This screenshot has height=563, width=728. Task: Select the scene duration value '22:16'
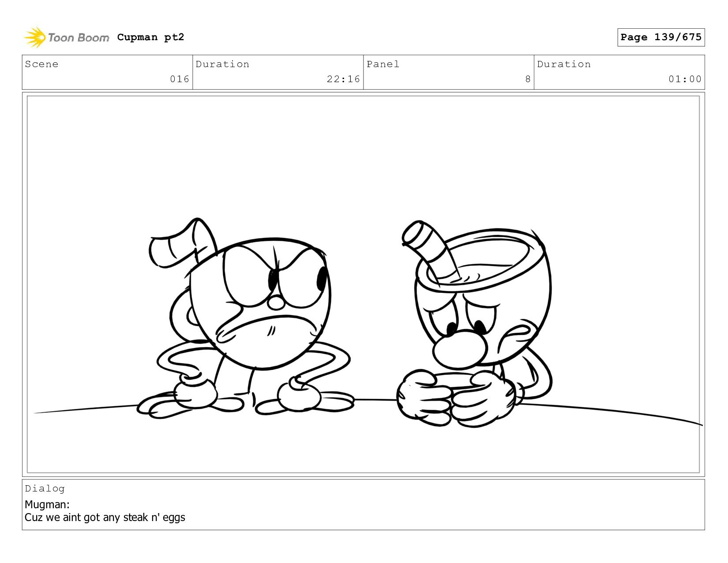pos(343,79)
